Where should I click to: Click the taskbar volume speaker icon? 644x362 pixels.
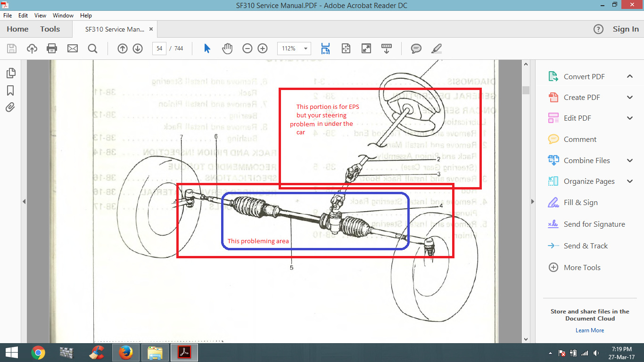596,353
